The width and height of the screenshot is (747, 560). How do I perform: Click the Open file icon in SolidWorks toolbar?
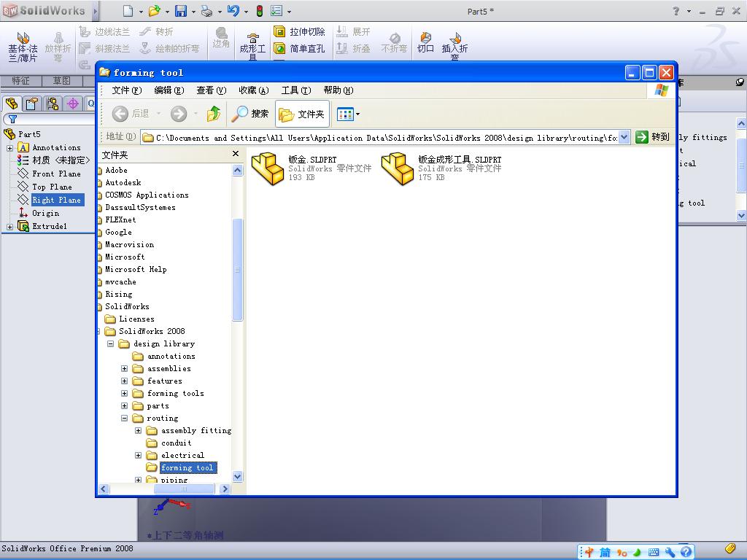(x=155, y=10)
